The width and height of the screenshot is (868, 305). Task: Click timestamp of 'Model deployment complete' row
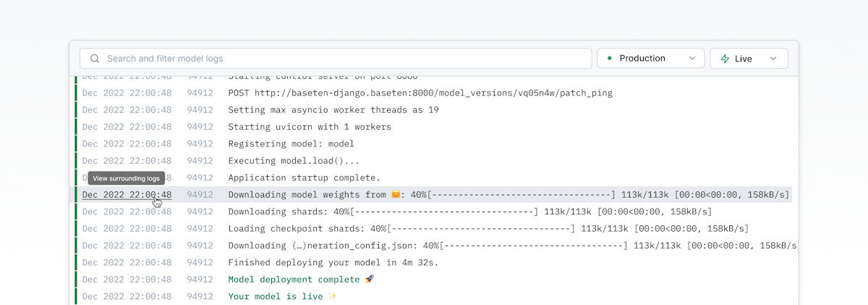tap(127, 280)
